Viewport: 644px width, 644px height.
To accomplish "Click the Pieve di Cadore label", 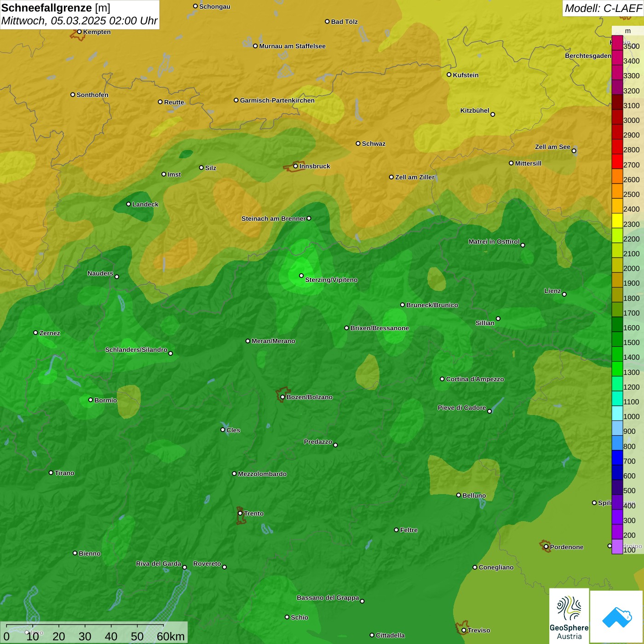I will [x=462, y=408].
